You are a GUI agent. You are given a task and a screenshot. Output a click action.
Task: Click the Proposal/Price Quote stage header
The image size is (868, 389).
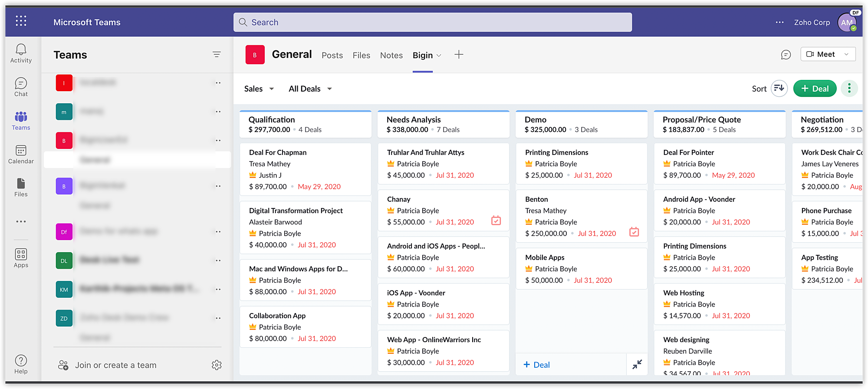[x=720, y=124]
